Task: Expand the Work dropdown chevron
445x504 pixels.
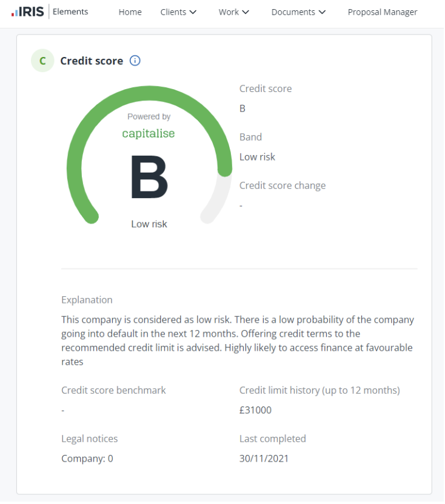Action: coord(246,12)
